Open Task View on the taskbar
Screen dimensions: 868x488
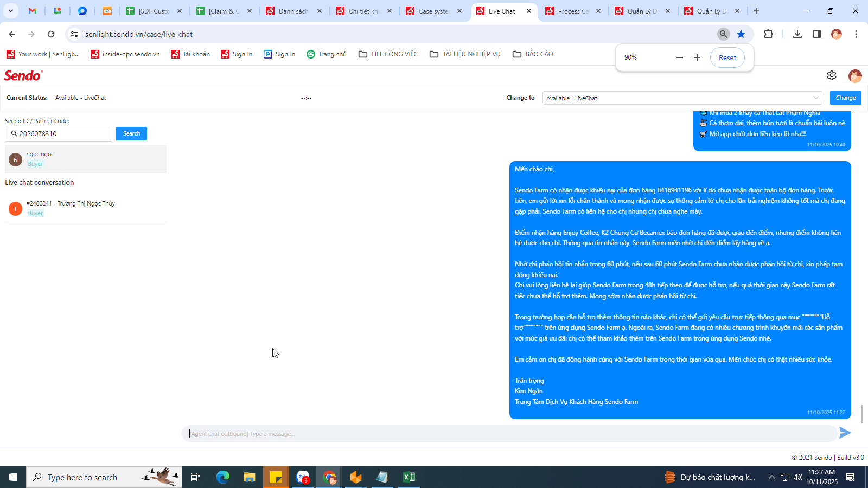(x=195, y=477)
